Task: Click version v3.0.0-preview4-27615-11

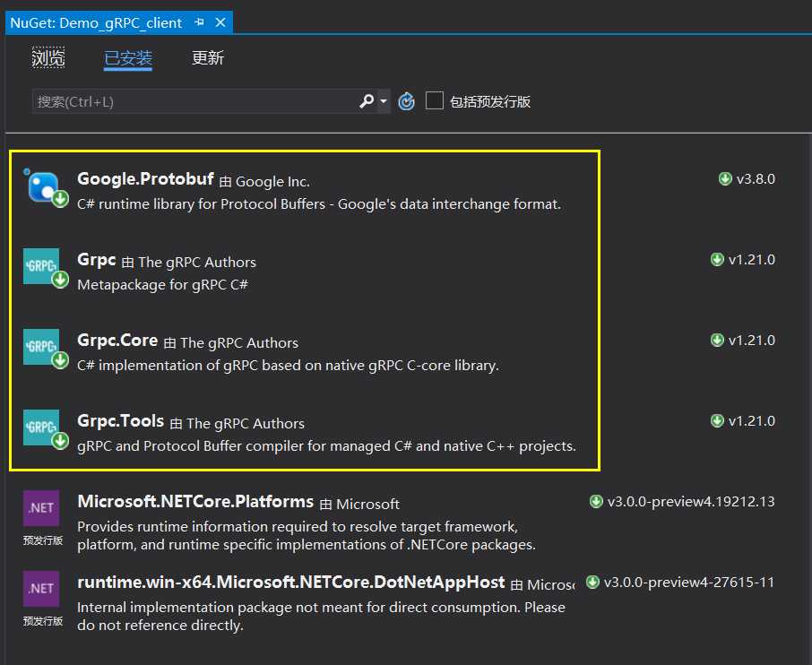Action: tap(688, 583)
